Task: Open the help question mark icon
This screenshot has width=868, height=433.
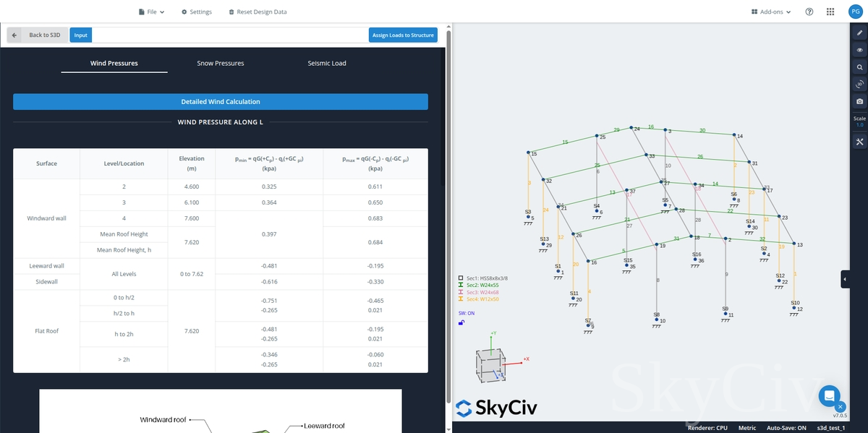Action: point(809,12)
